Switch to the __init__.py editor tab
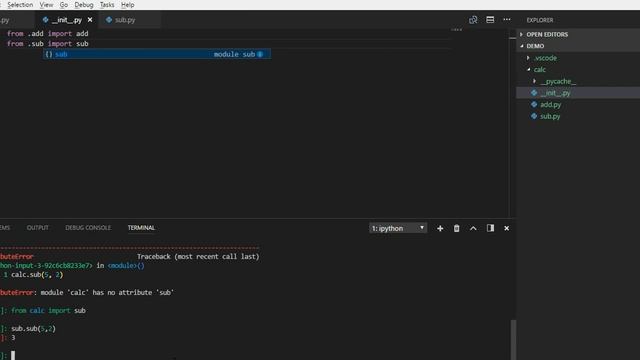640x360 pixels. pos(67,20)
